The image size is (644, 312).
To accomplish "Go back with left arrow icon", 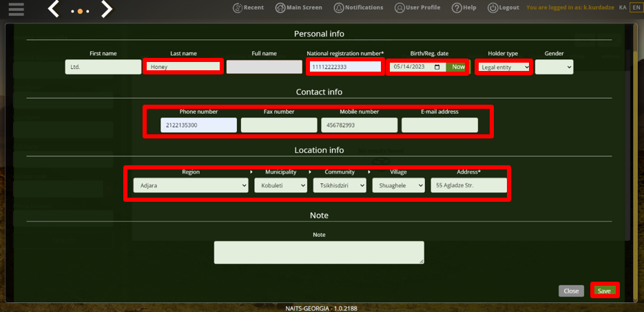I will pos(54,9).
